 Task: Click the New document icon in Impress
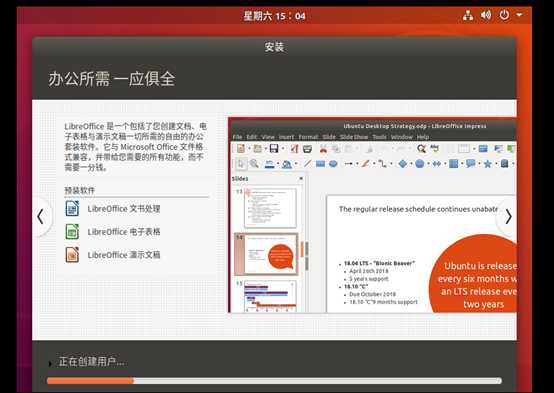tap(241, 149)
